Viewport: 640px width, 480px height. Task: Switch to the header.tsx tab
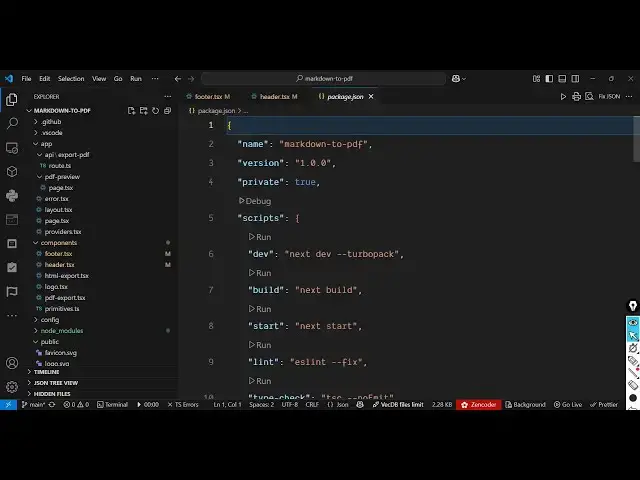tap(274, 97)
